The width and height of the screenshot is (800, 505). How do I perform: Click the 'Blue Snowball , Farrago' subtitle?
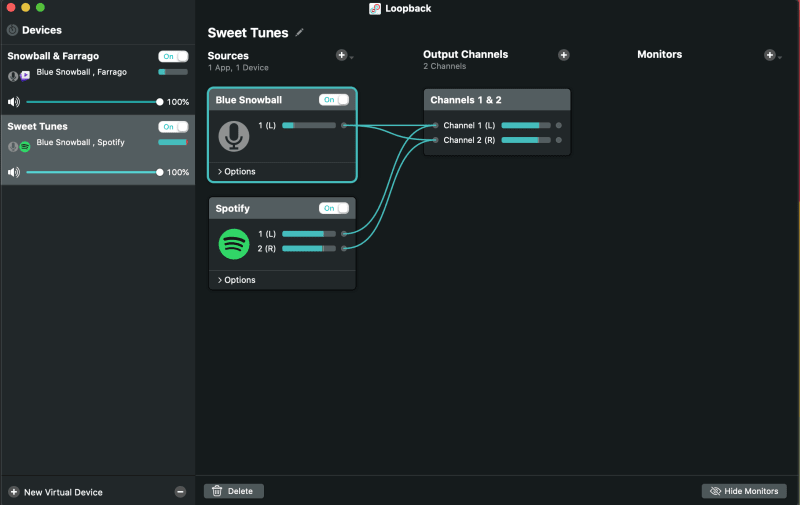point(82,72)
